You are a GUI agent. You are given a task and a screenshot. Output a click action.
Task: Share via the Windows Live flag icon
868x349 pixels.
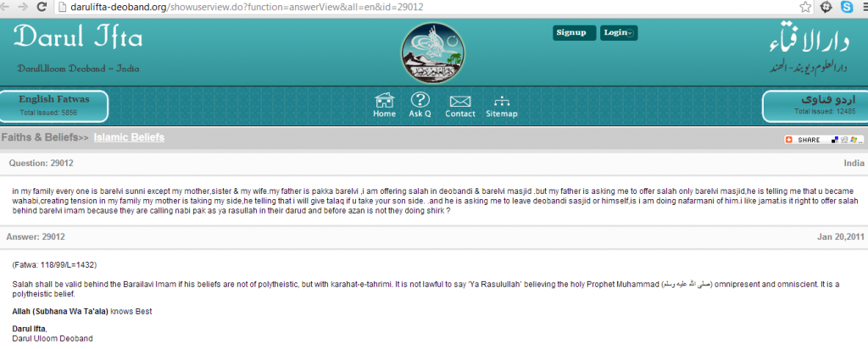(853, 140)
